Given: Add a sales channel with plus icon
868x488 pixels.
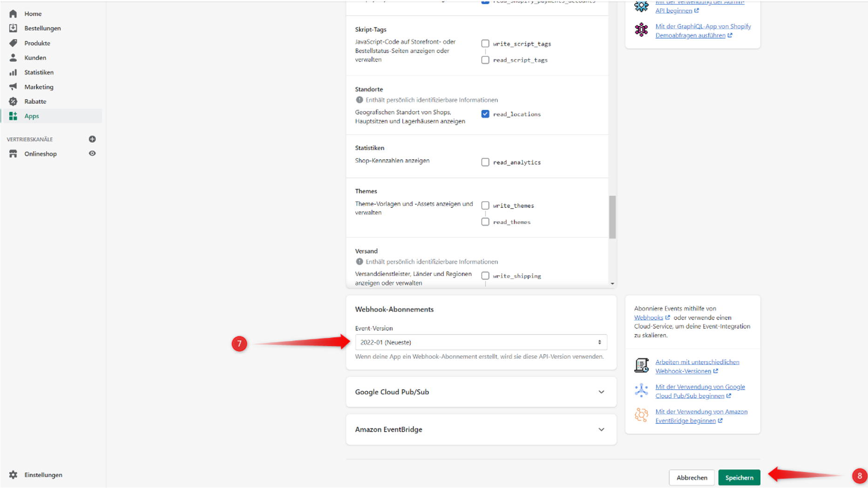Looking at the screenshot, I should pyautogui.click(x=92, y=139).
